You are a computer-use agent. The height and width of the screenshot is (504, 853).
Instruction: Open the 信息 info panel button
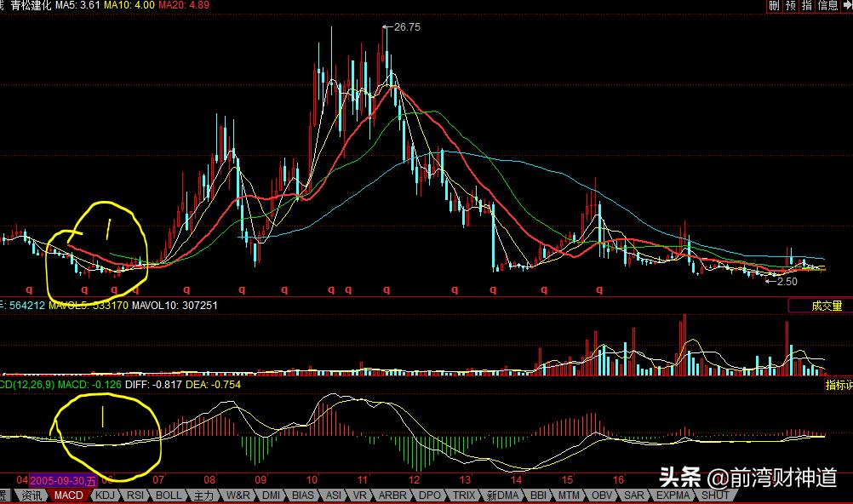(827, 6)
